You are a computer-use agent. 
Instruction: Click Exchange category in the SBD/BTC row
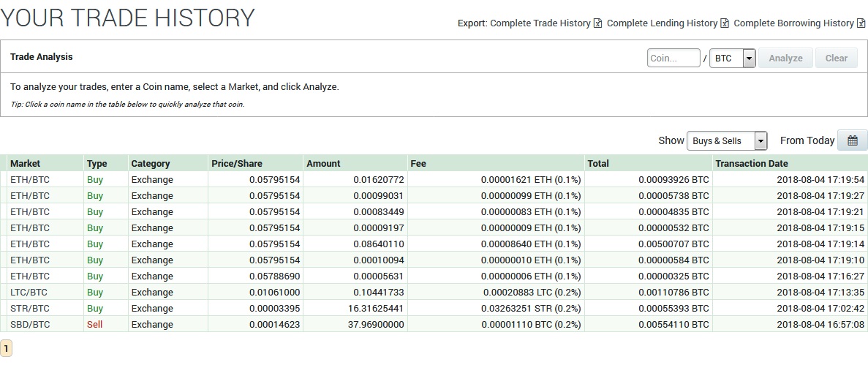[x=152, y=324]
